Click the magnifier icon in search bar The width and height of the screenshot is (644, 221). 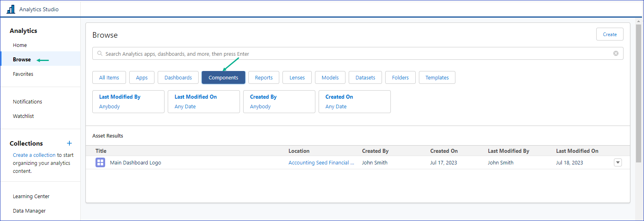(x=100, y=53)
